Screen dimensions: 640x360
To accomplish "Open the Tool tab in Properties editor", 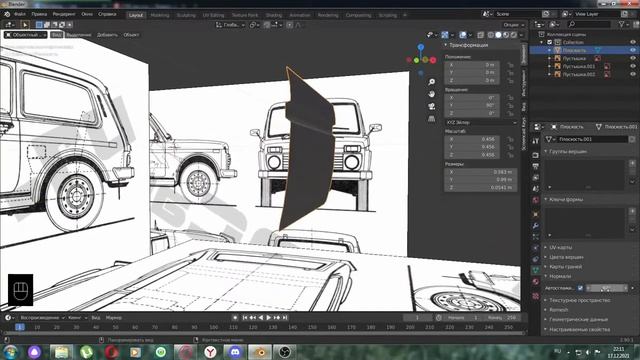I will (536, 141).
